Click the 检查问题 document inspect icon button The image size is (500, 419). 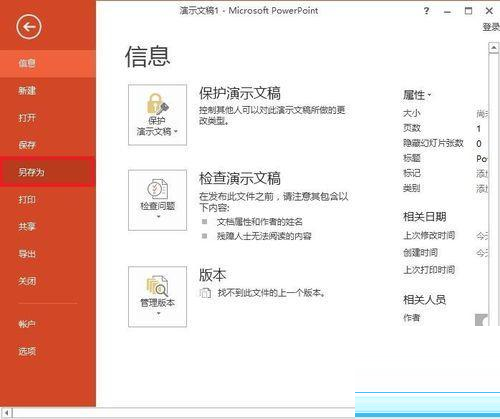click(157, 200)
